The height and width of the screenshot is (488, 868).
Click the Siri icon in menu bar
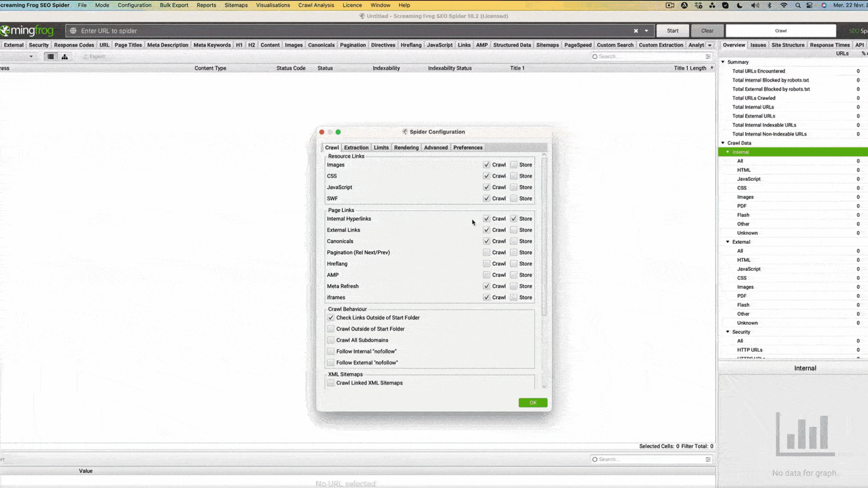point(824,5)
